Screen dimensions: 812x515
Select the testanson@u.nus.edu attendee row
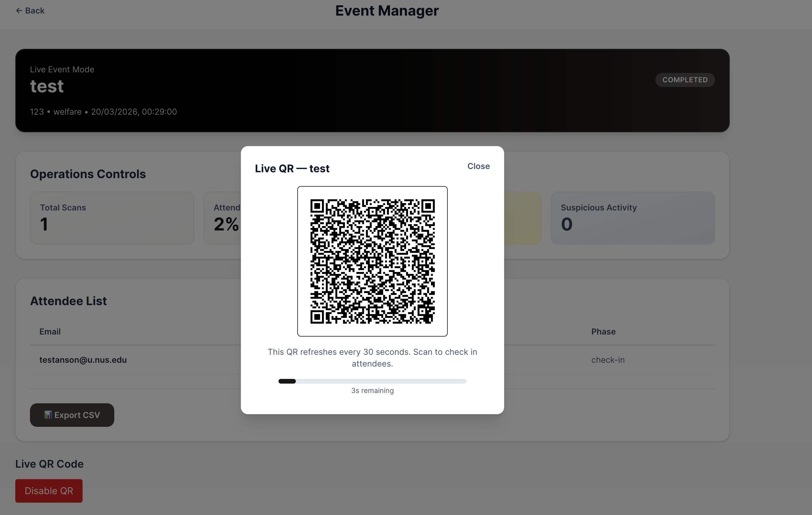point(83,360)
